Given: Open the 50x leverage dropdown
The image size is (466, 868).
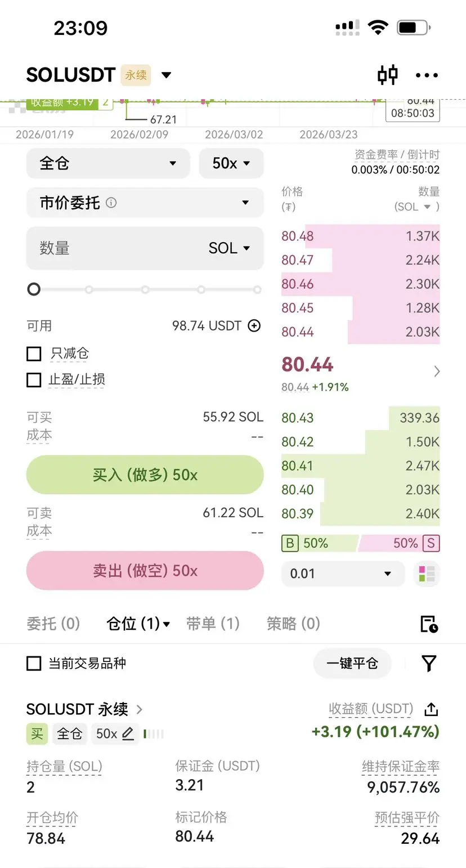Looking at the screenshot, I should pos(231,164).
